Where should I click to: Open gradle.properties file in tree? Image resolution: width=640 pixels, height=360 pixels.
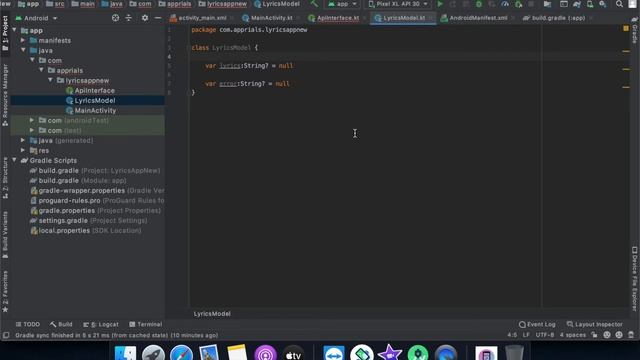[96, 211]
